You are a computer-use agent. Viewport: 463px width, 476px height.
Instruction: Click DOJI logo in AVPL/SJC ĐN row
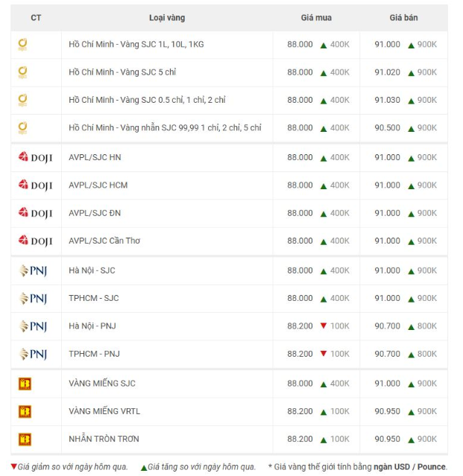pos(35,213)
